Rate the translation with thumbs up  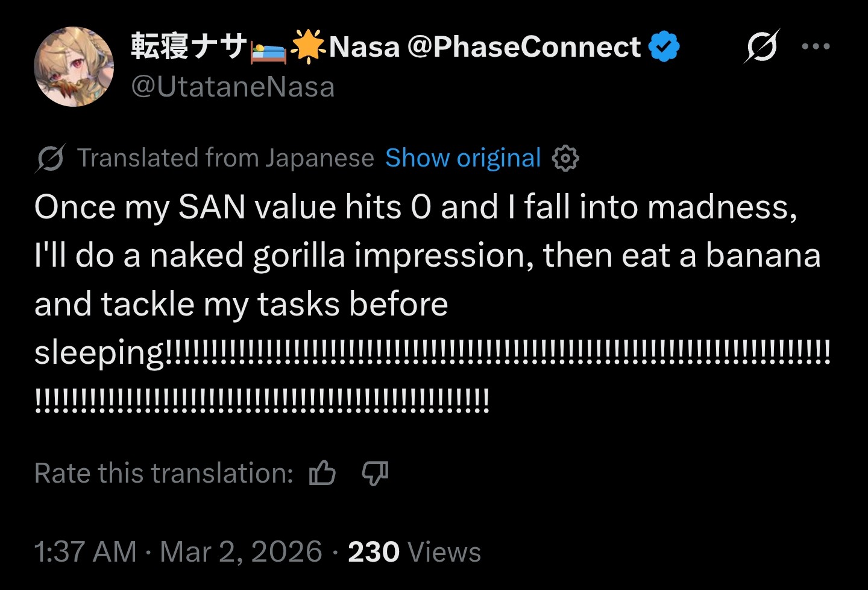click(322, 473)
